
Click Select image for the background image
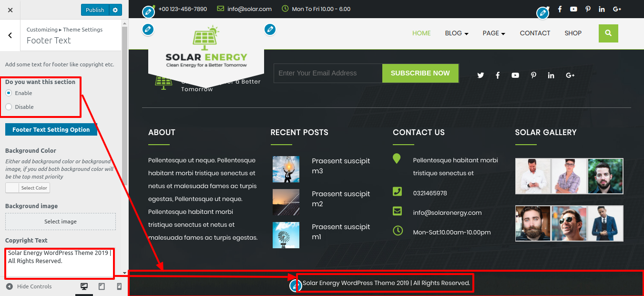[x=61, y=222]
